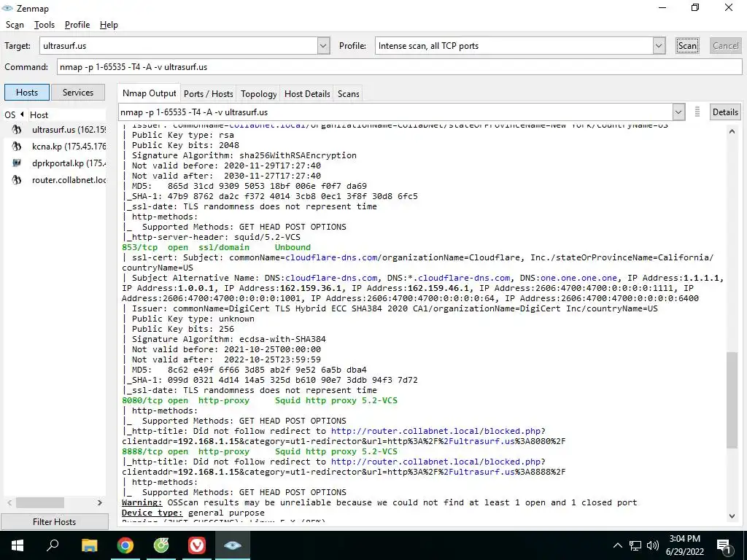Switch to the Nmap Output tab

tap(149, 93)
